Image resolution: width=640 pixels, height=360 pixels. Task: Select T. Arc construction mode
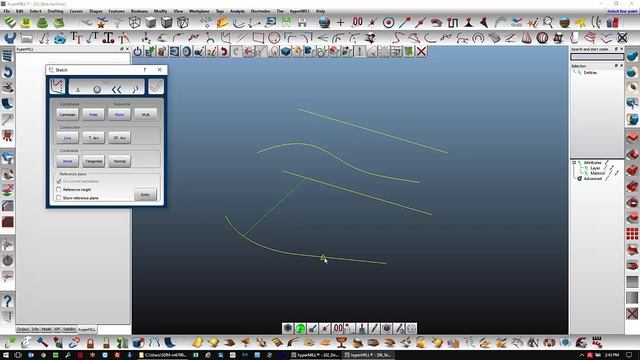pyautogui.click(x=93, y=138)
